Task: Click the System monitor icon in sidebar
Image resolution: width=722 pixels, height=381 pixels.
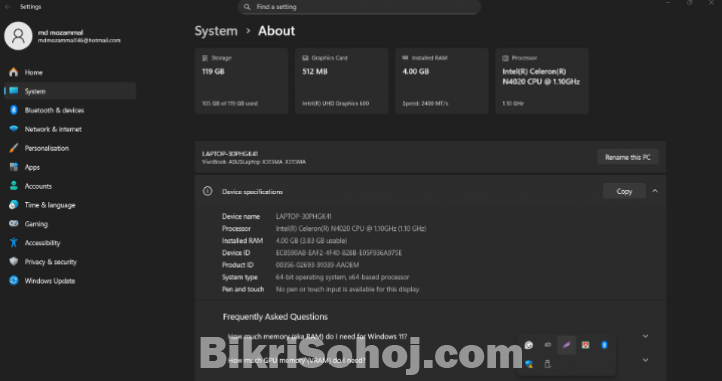Action: [14, 91]
